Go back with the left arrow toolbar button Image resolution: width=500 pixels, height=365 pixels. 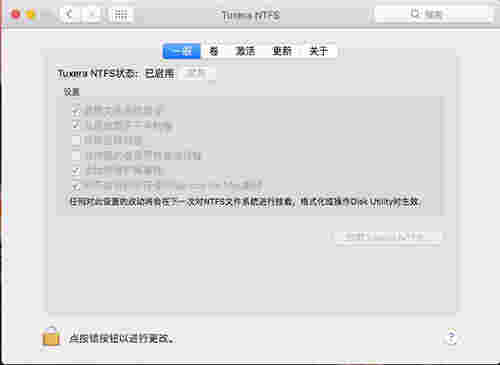point(69,14)
